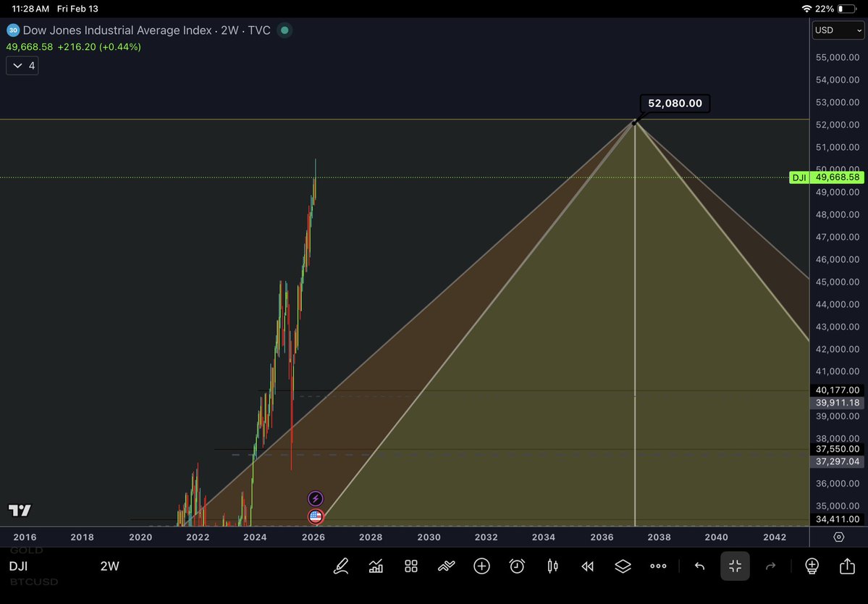Tap the US flag economic event marker
The width and height of the screenshot is (868, 604).
point(316,516)
